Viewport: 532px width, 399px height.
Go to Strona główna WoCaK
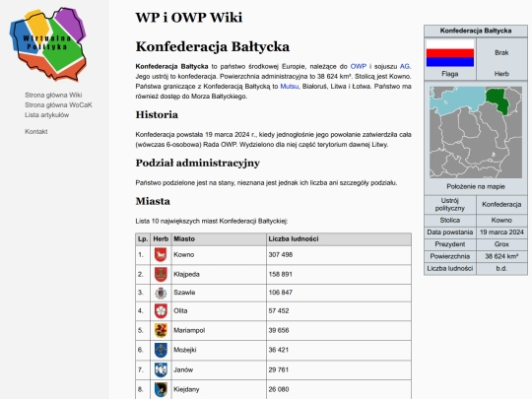(x=58, y=104)
